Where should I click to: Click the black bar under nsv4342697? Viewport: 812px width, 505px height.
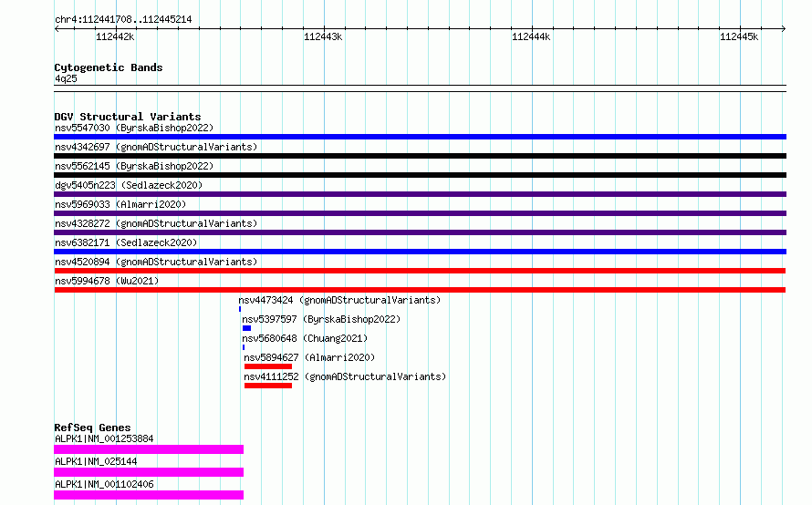click(420, 156)
